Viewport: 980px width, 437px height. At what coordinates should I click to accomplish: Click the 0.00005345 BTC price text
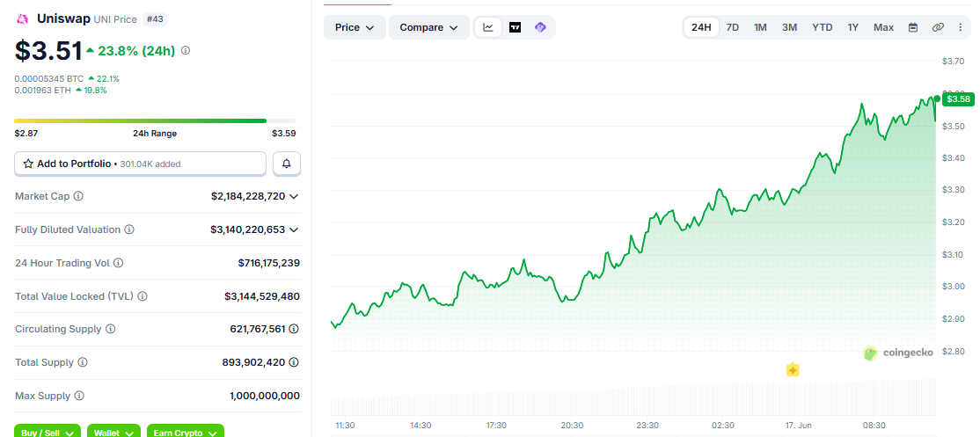point(49,78)
